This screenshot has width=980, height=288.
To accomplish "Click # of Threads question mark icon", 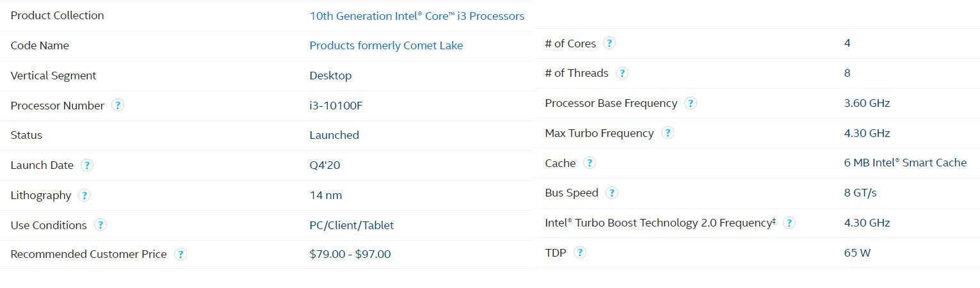I will pyautogui.click(x=622, y=73).
